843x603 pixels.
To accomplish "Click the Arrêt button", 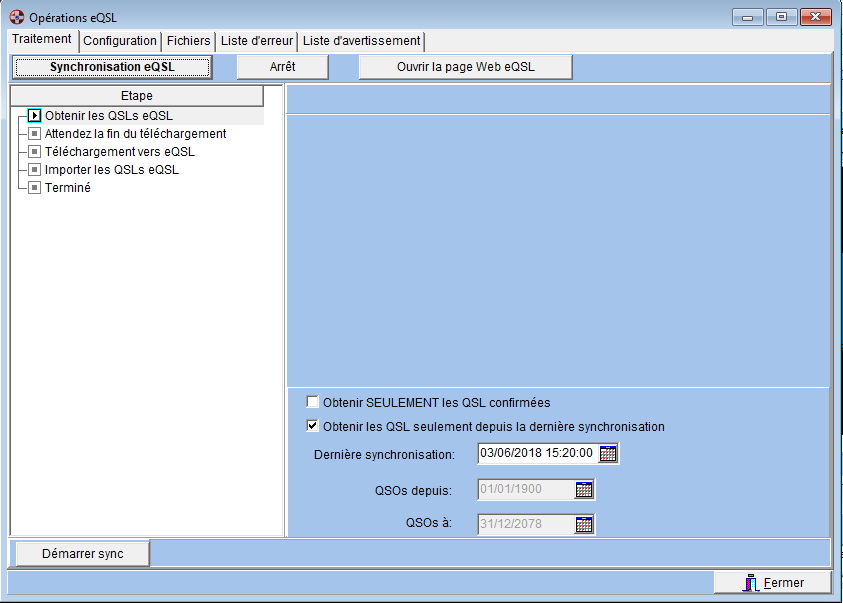I will 282,67.
